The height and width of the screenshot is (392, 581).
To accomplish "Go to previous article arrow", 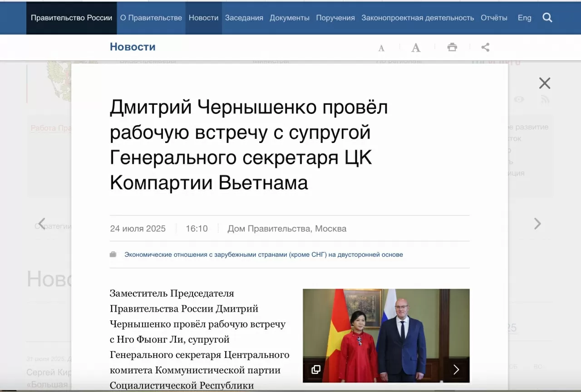I will click(x=42, y=224).
